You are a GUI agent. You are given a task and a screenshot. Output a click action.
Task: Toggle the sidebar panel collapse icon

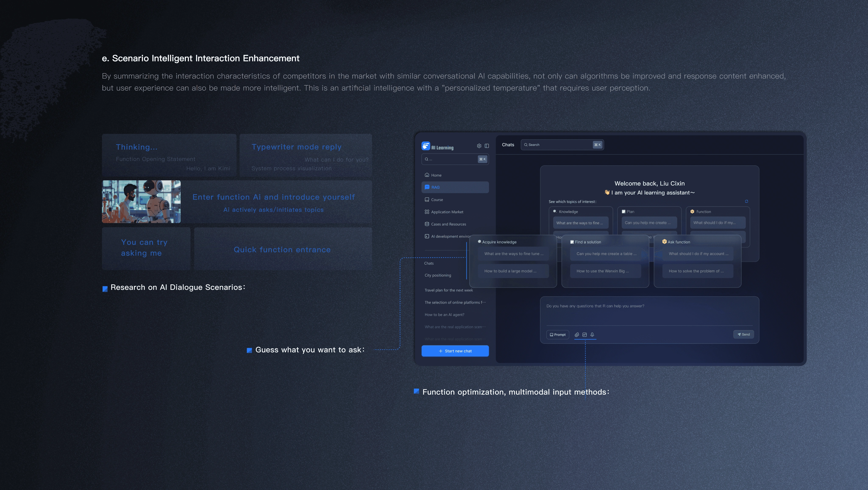(487, 146)
